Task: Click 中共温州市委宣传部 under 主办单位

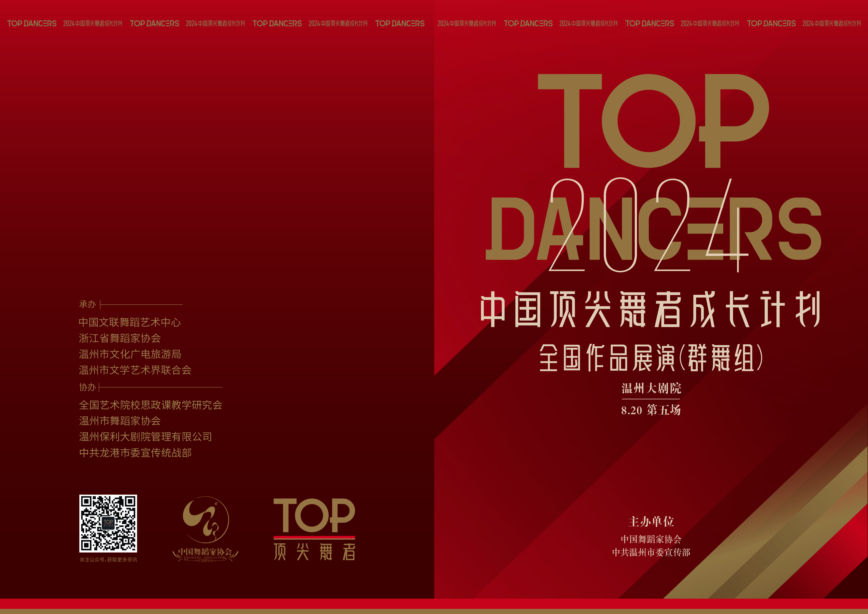Action: (651, 552)
